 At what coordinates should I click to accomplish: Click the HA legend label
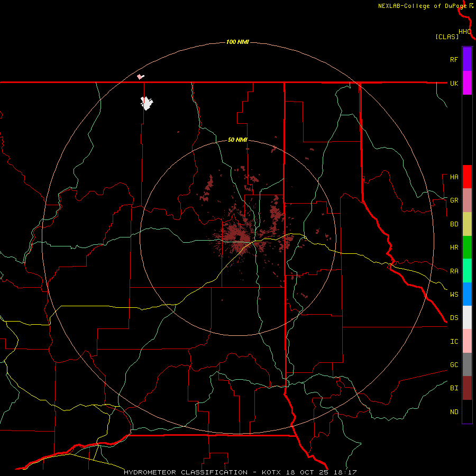(x=454, y=177)
